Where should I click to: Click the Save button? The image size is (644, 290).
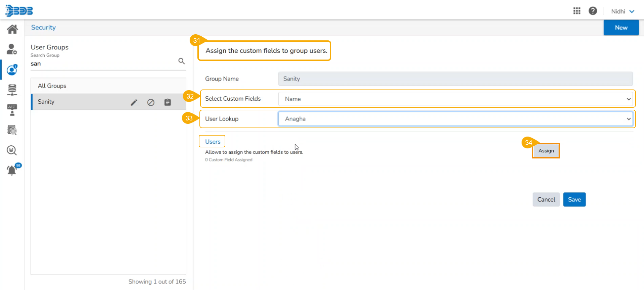(x=574, y=200)
